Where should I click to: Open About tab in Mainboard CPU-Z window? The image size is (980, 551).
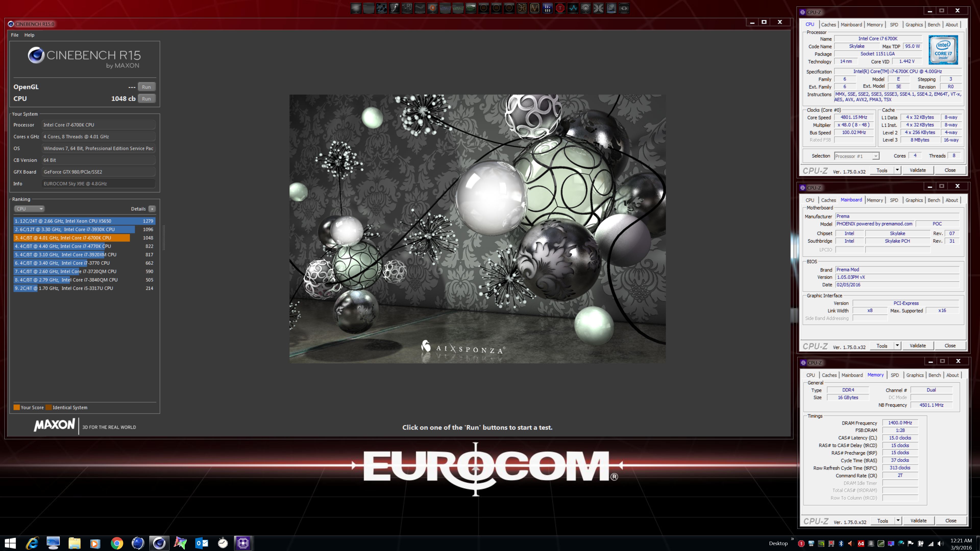tap(951, 200)
